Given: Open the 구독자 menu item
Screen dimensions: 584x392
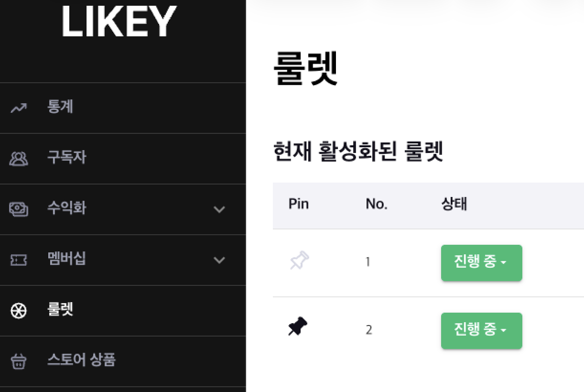Looking at the screenshot, I should (x=66, y=157).
